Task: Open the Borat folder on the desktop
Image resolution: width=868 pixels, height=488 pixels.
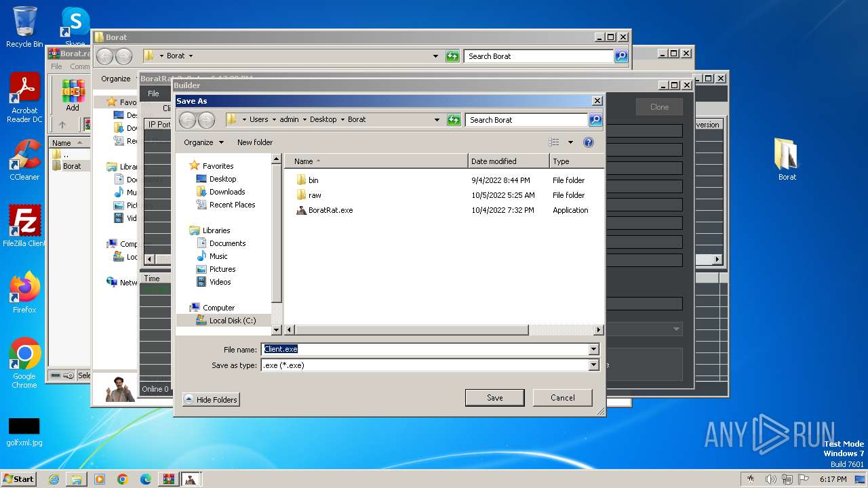Action: point(787,160)
